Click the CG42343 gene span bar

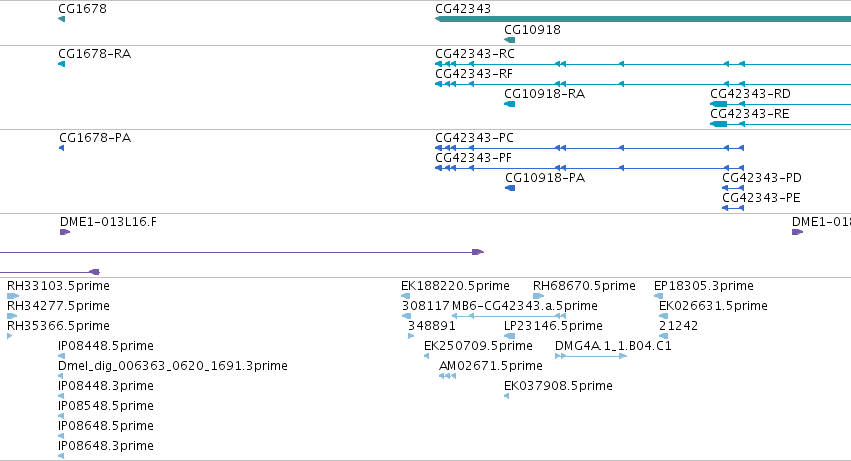pos(643,19)
